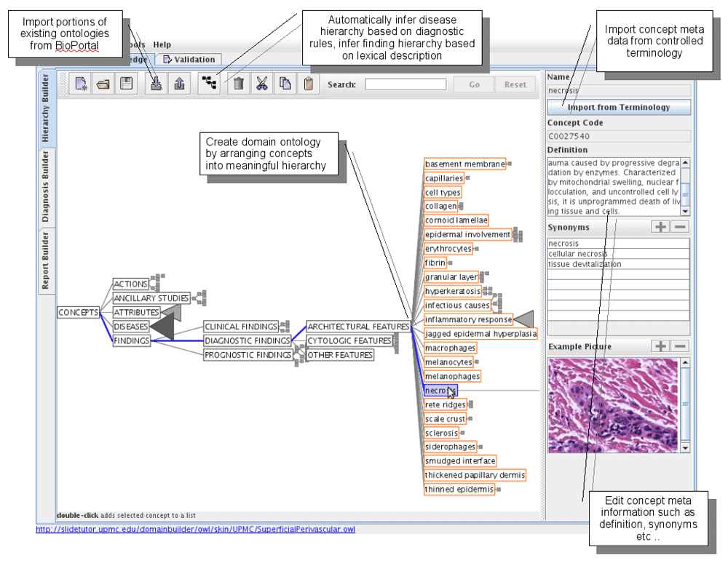Select the cornoid lamellae concept
Screen dimensions: 728x563
(x=456, y=220)
